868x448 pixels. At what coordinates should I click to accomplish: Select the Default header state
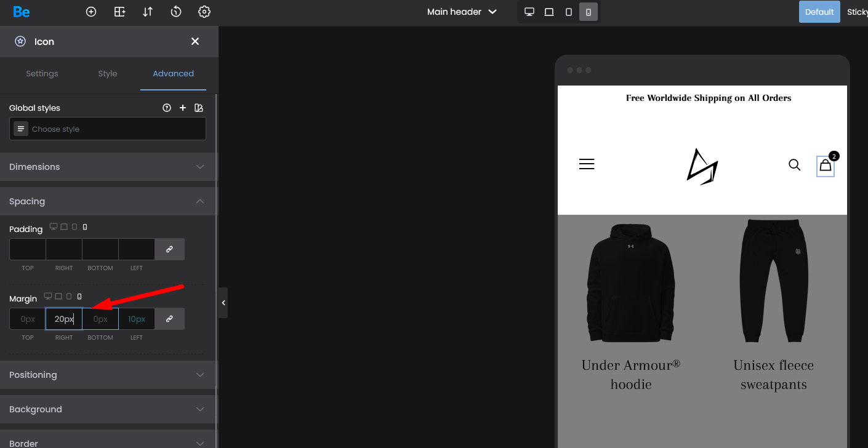819,12
